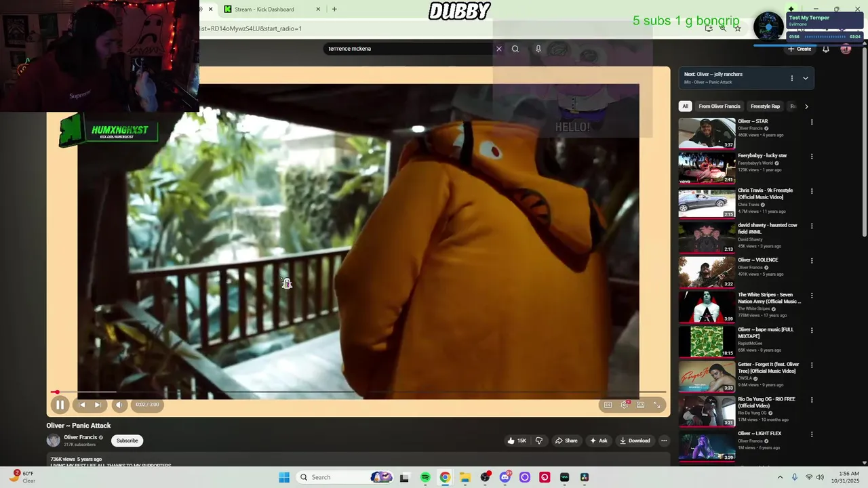Viewport: 868px width, 488px height.
Task: Open options for david shawty haunted cow field
Action: pos(812,226)
